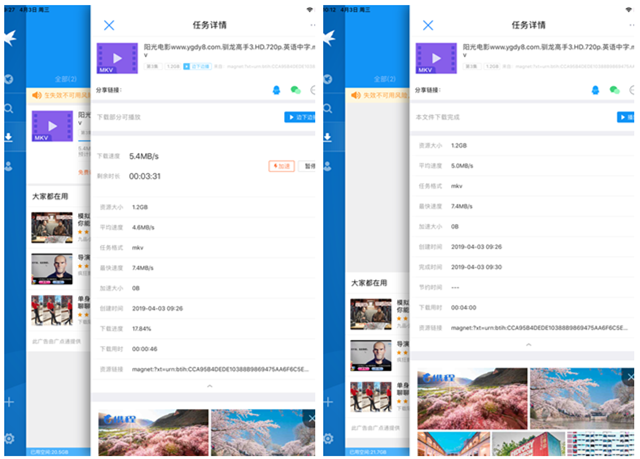Image resolution: width=640 pixels, height=459 pixels.
Task: Open the user profile icon on the download-complete screen
Action: [328, 166]
